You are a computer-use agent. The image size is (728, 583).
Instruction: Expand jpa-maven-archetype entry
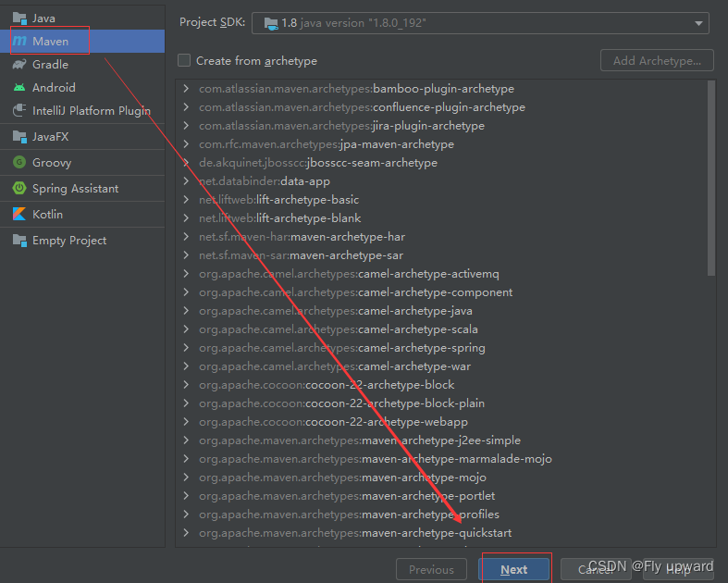point(186,144)
